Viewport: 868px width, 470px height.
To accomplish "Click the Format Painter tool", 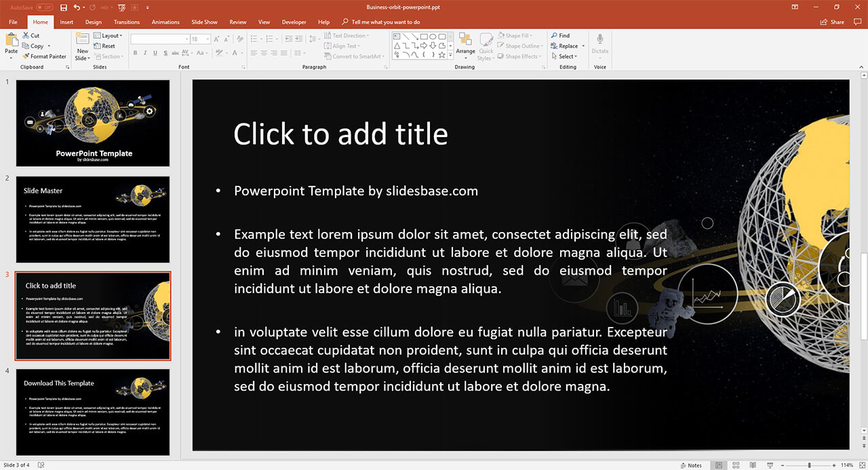I will coord(45,56).
